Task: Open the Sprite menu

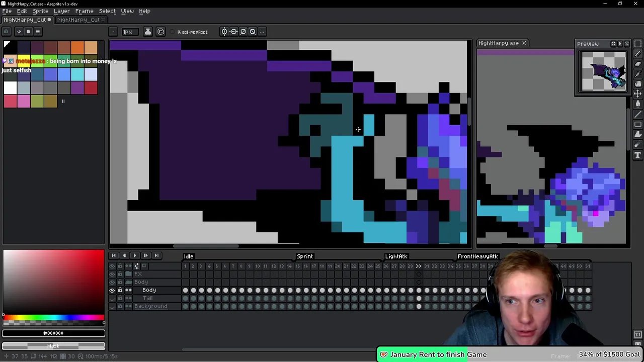Action: coord(40,11)
